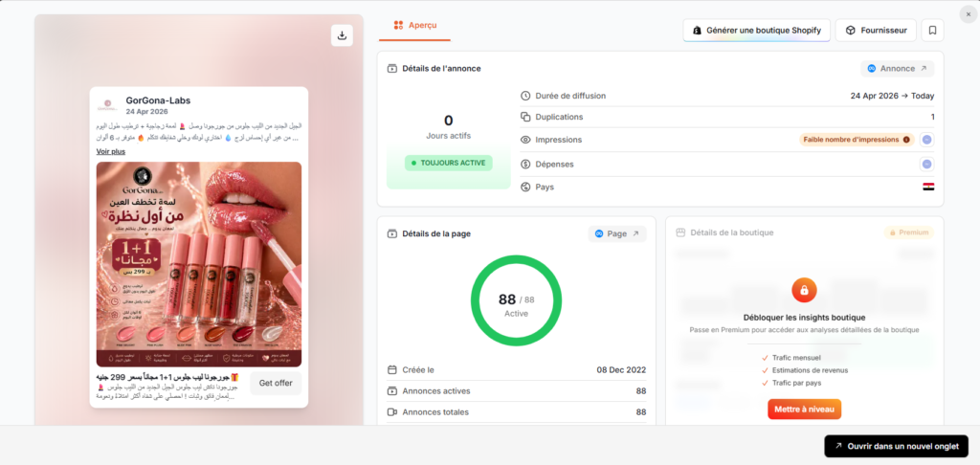Download the ad creative

pyautogui.click(x=342, y=35)
